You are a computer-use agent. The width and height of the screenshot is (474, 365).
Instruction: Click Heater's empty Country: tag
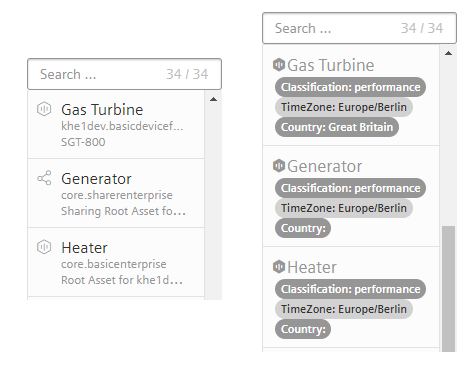(x=303, y=329)
